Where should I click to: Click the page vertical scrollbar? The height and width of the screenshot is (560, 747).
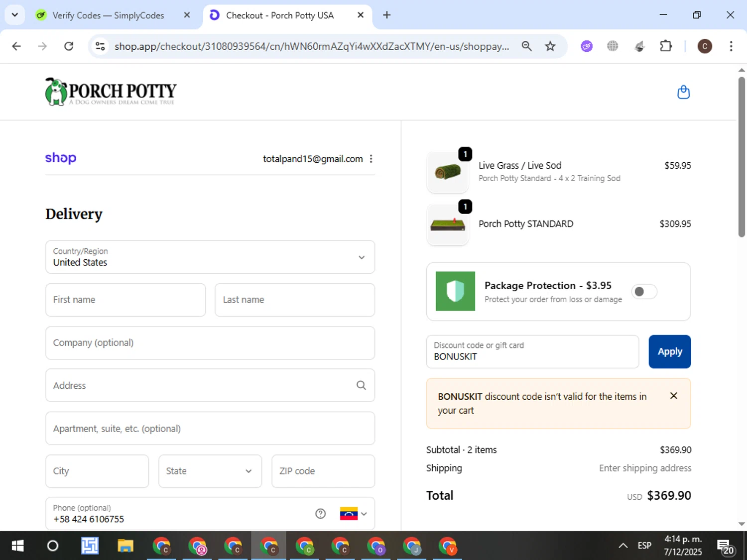(742, 157)
